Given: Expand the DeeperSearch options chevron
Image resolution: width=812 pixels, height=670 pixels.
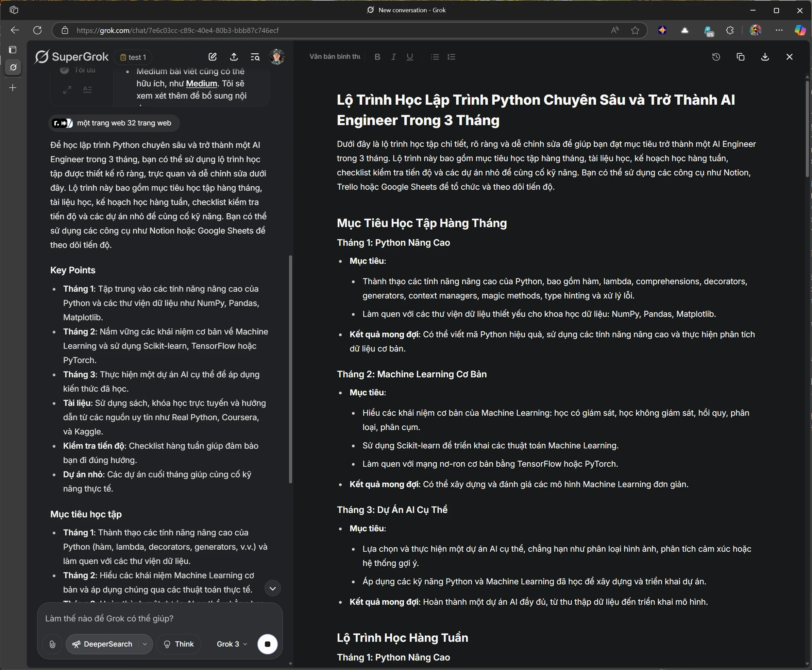Looking at the screenshot, I should click(145, 644).
